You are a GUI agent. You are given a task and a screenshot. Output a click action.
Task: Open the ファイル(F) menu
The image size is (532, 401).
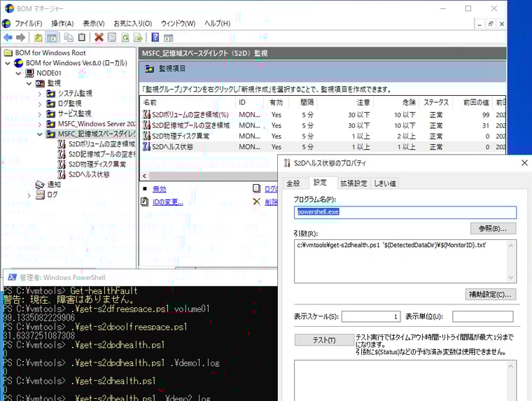point(29,23)
